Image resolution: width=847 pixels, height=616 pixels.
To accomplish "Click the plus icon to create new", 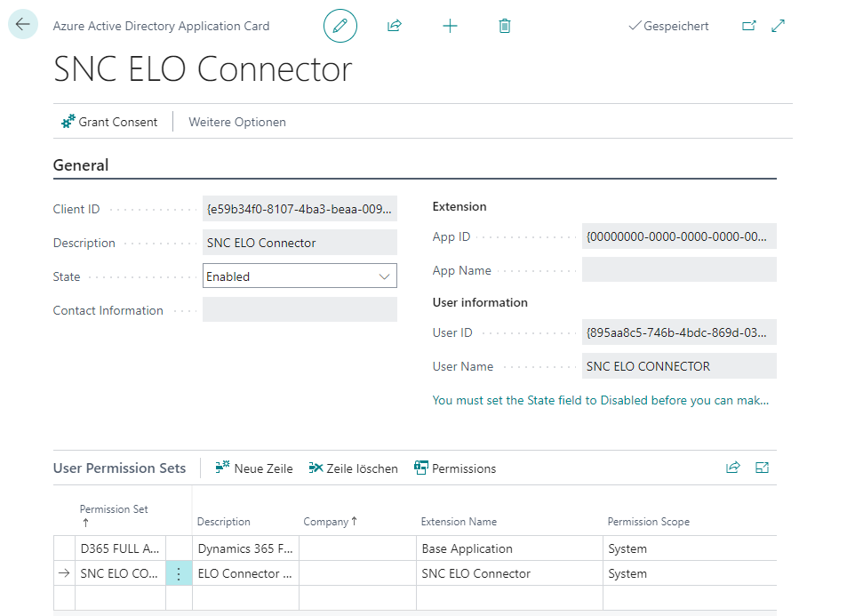I will (450, 26).
